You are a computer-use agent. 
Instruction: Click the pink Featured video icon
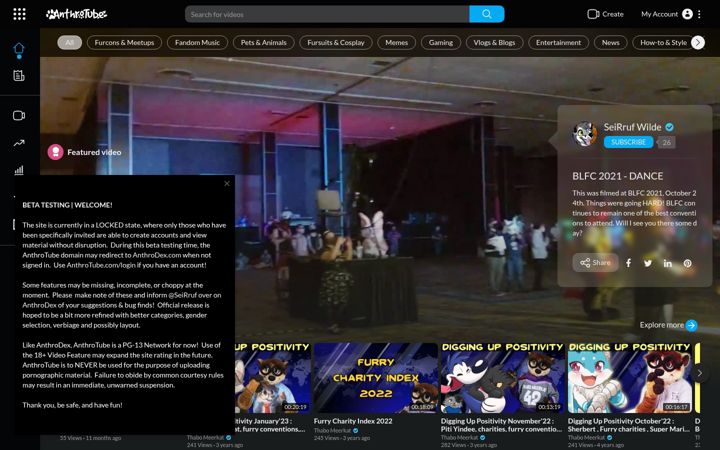56,152
